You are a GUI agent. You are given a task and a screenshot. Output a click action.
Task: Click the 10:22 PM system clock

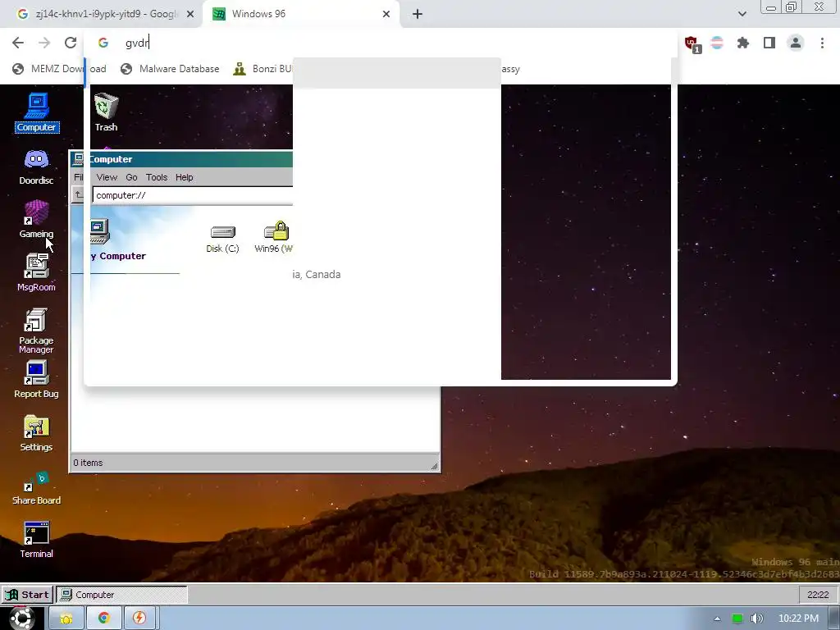798,619
